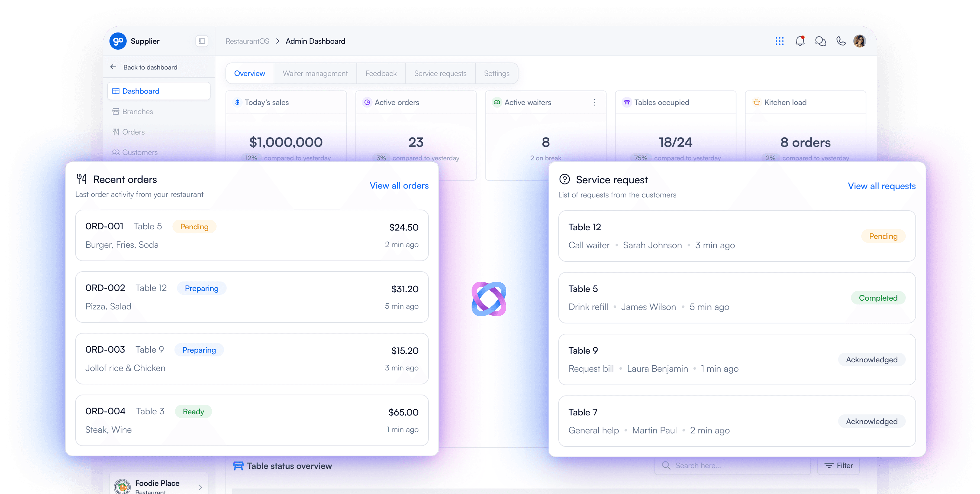980x494 pixels.
Task: Click Pending badge on ORD-001
Action: pos(194,227)
